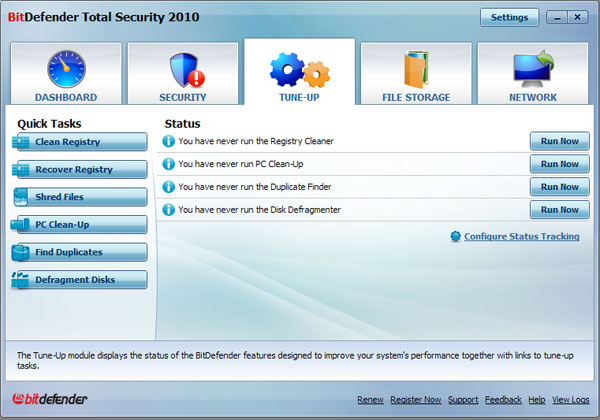Click 'You have never run the Disk Defragmenter' text

click(x=259, y=210)
